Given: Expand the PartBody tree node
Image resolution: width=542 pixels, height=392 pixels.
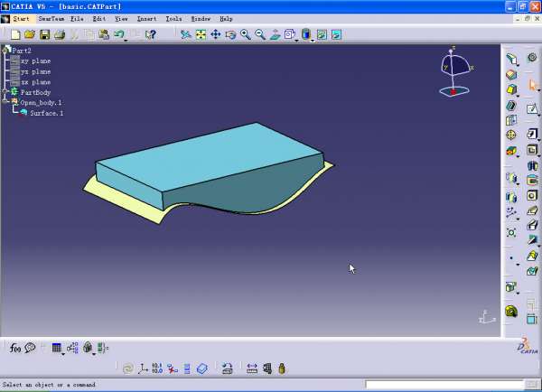Looking at the screenshot, I should click(x=5, y=92).
